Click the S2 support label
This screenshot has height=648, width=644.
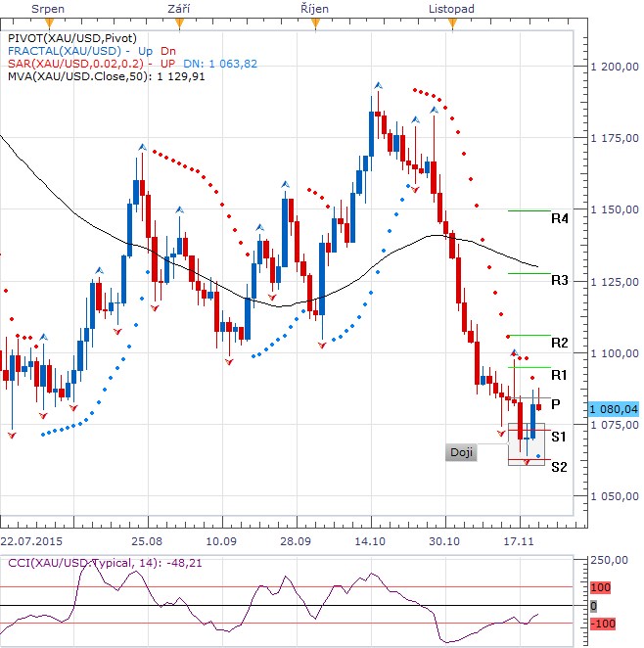[x=559, y=467]
